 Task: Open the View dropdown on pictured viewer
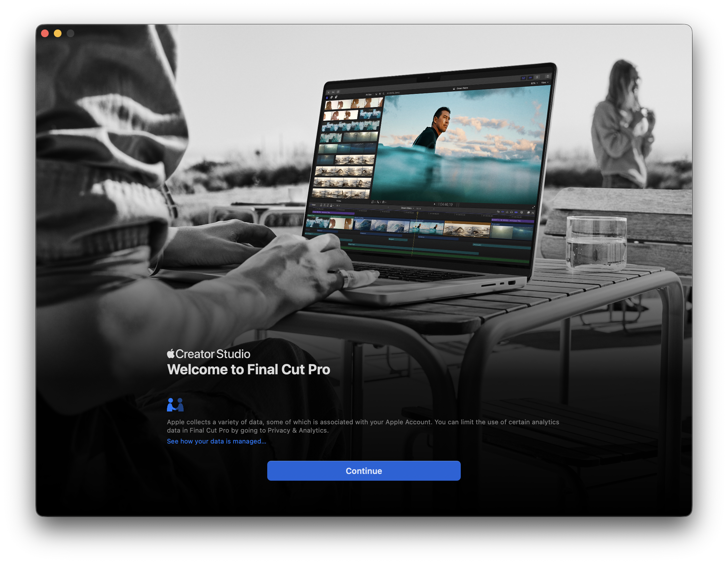(545, 83)
